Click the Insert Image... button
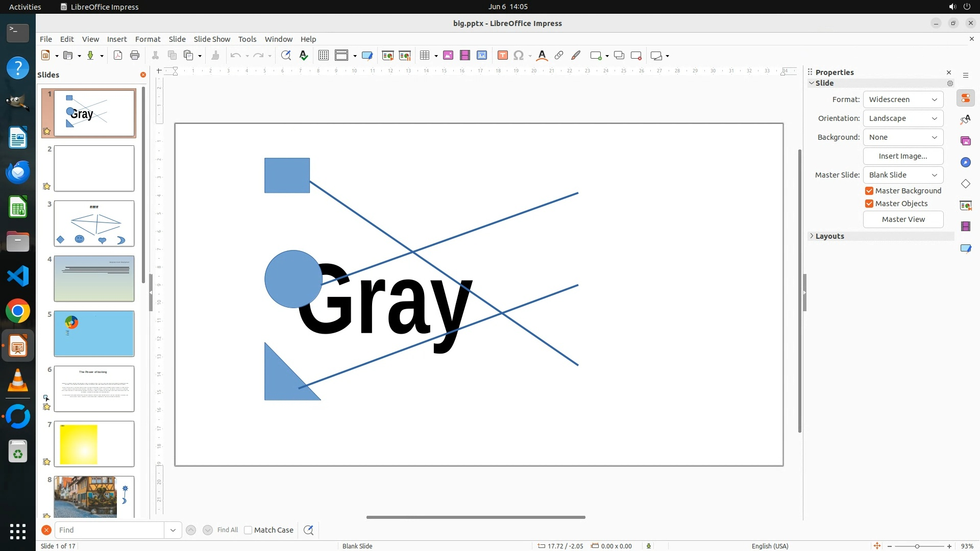Image resolution: width=980 pixels, height=551 pixels. [x=903, y=156]
